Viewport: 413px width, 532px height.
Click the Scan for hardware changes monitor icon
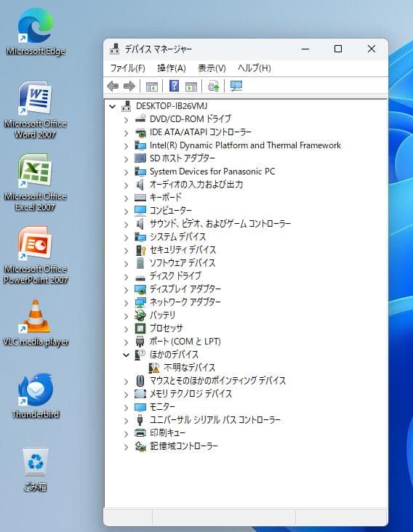[236, 86]
